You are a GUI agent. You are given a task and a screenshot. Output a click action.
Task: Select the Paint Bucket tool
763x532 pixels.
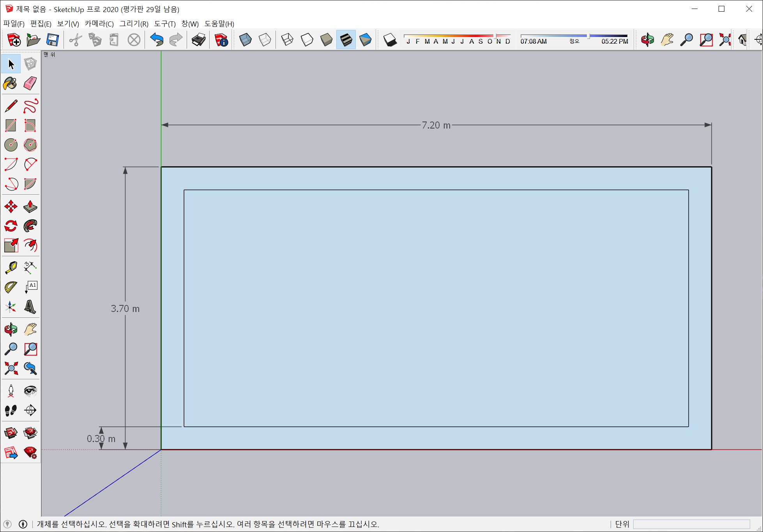[10, 83]
